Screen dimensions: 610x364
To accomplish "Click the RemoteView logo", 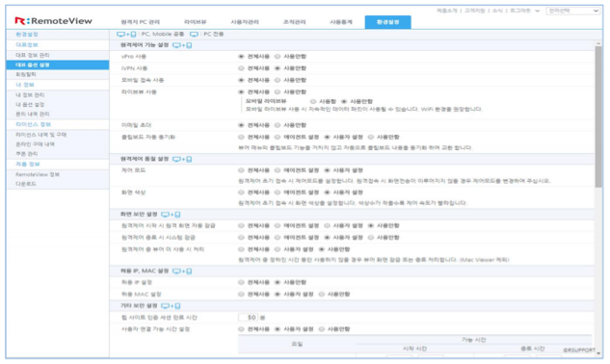I will pos(53,21).
